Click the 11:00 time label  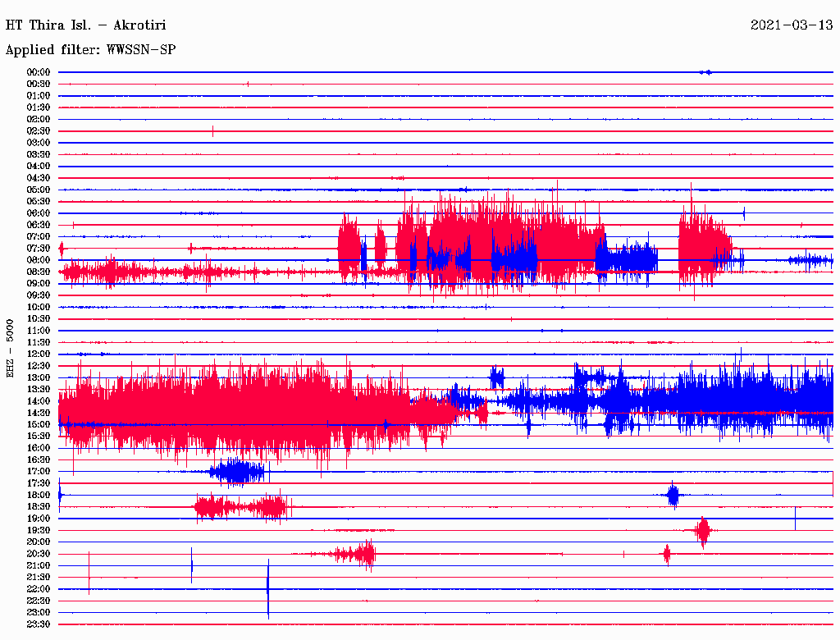[x=39, y=331]
